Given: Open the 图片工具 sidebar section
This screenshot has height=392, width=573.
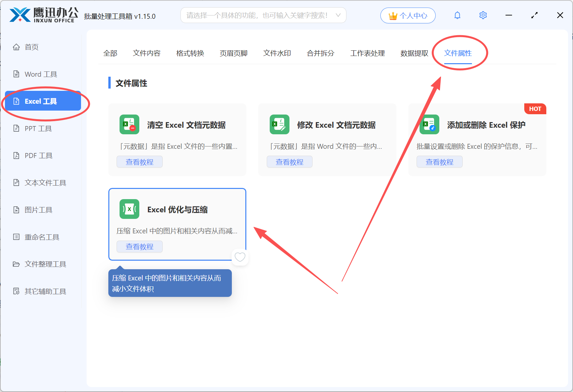Looking at the screenshot, I should 38,210.
